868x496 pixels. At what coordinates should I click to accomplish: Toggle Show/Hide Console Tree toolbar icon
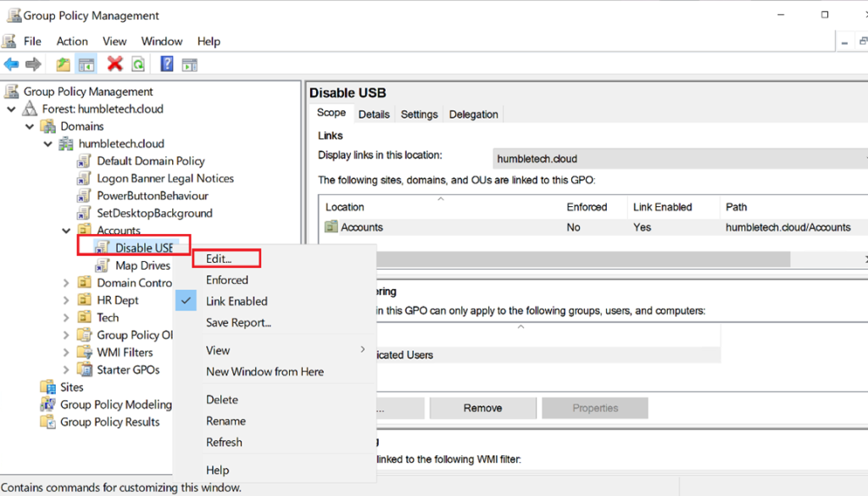coord(86,64)
